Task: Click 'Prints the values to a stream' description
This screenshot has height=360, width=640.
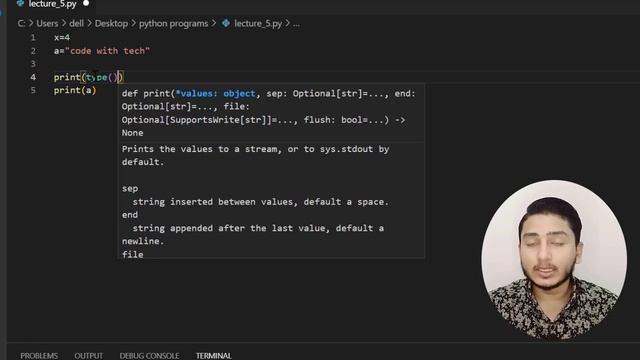Action: coord(202,149)
